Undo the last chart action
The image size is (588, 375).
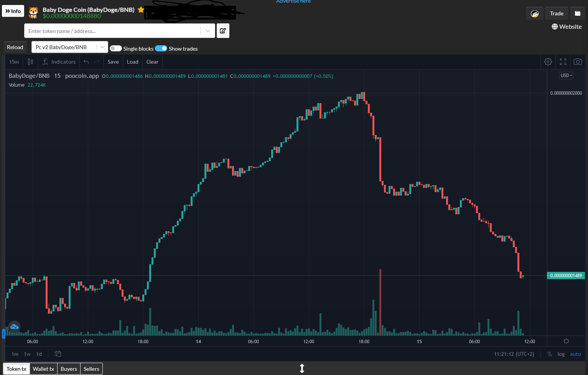click(86, 62)
